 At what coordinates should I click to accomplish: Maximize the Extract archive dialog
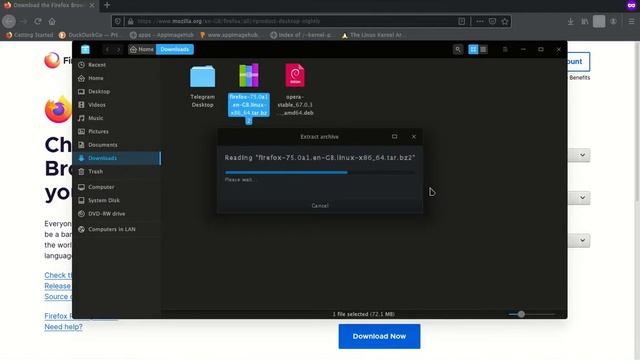[394, 137]
